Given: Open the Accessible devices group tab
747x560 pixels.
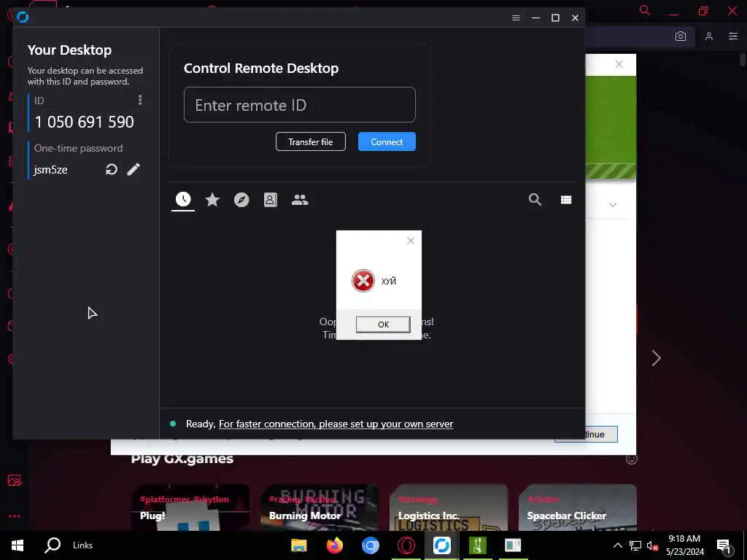Looking at the screenshot, I should point(300,200).
